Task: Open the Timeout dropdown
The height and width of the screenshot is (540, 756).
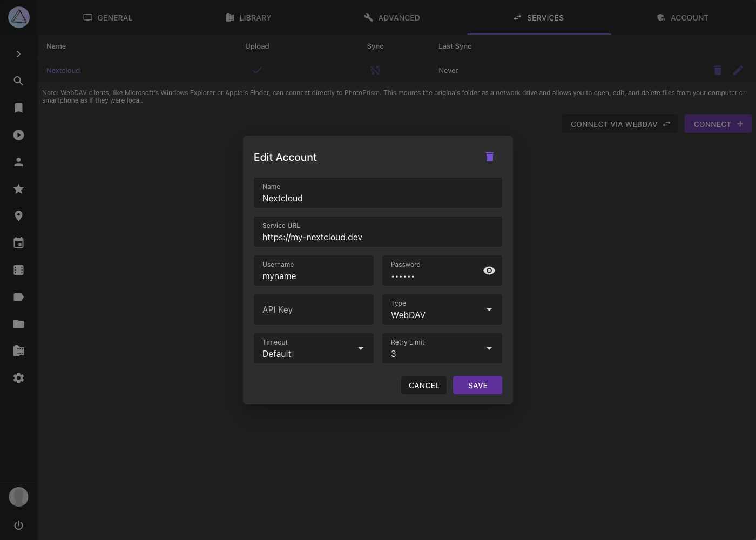Action: pyautogui.click(x=360, y=348)
